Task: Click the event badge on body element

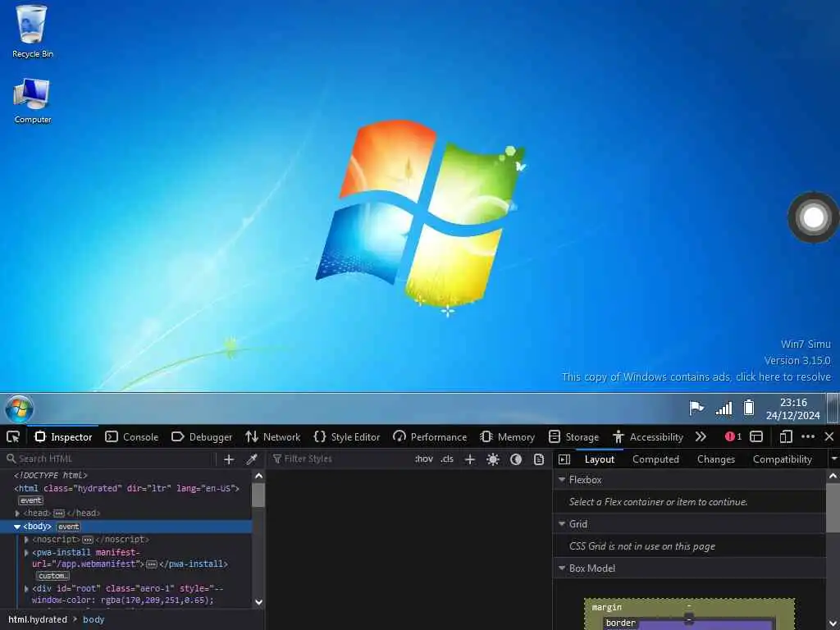Action: tap(69, 527)
